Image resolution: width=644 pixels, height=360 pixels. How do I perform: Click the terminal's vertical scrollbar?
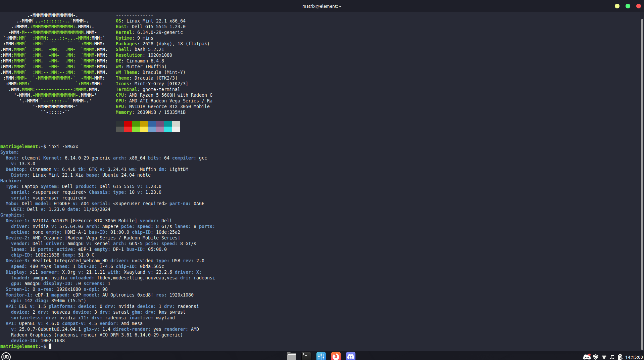(x=642, y=184)
